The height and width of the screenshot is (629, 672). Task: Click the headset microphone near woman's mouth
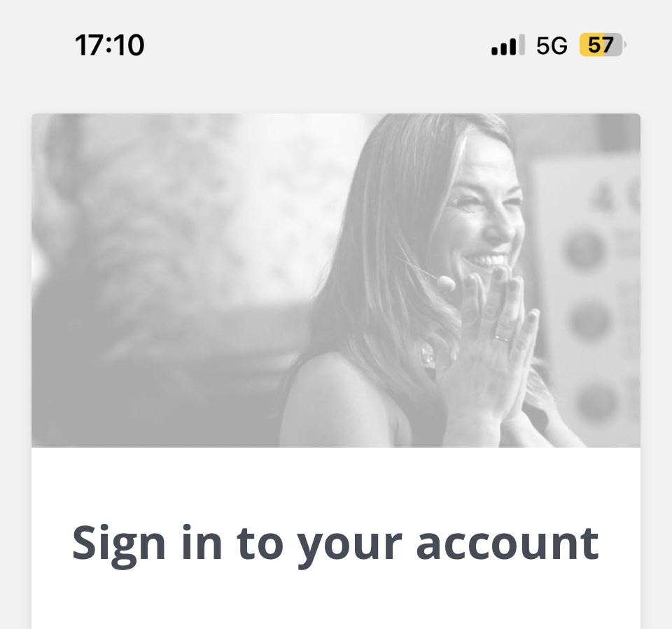pos(446,283)
